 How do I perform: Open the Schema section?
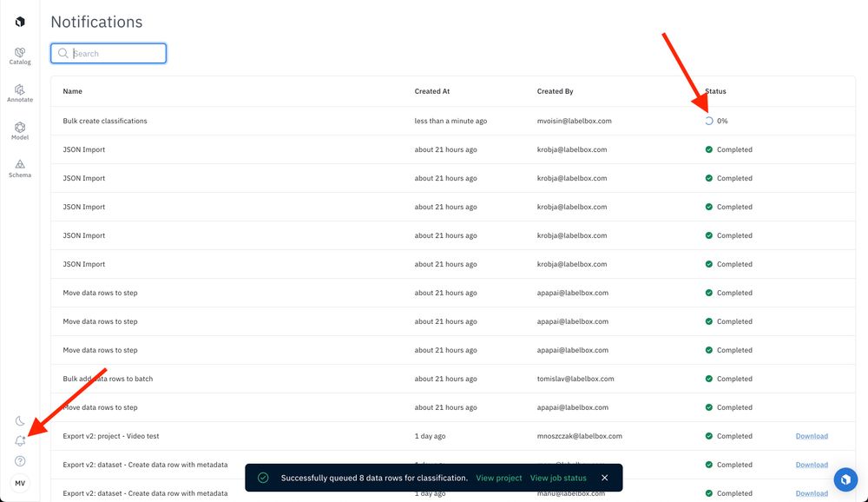pos(18,168)
